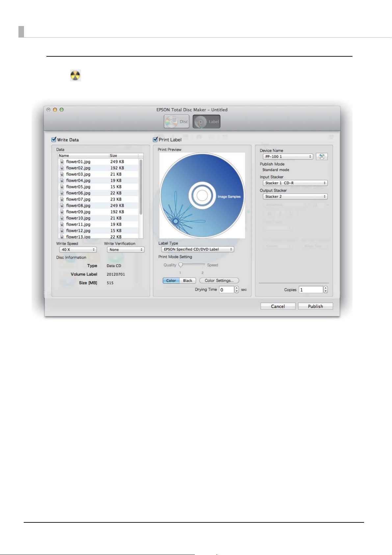Viewport: 392px width, 555px height.
Task: Sort the data list by Name column
Action: (83, 155)
